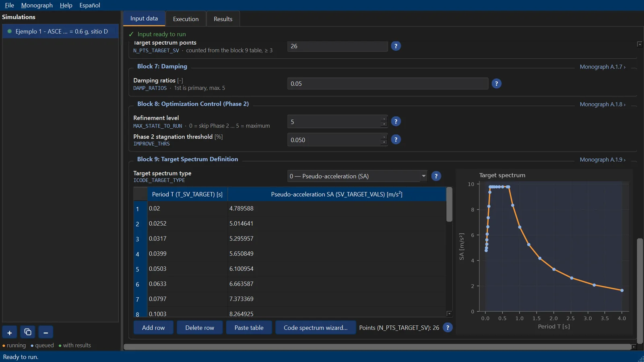Viewport: 644px width, 362px height.
Task: Decrease stagnation threshold with down arrow
Action: point(384,142)
